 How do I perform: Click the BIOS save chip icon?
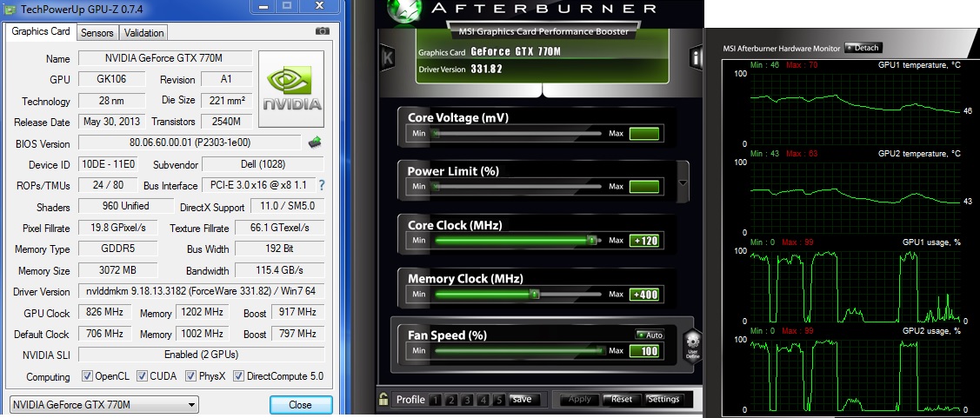[315, 143]
